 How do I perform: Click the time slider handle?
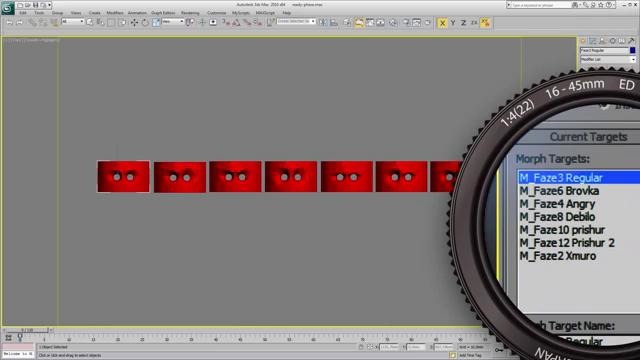(27, 330)
